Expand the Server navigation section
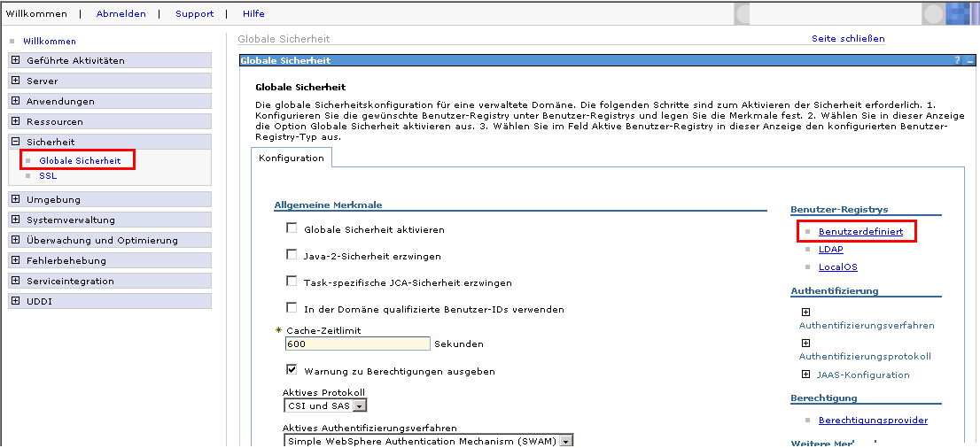Screen dimensions: 980x448 [16, 81]
